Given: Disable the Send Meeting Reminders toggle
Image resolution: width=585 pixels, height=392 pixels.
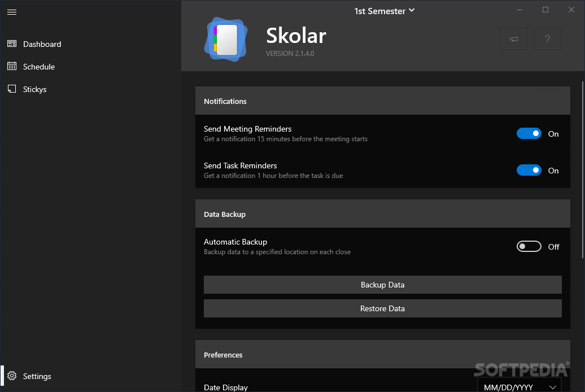Looking at the screenshot, I should (x=529, y=133).
